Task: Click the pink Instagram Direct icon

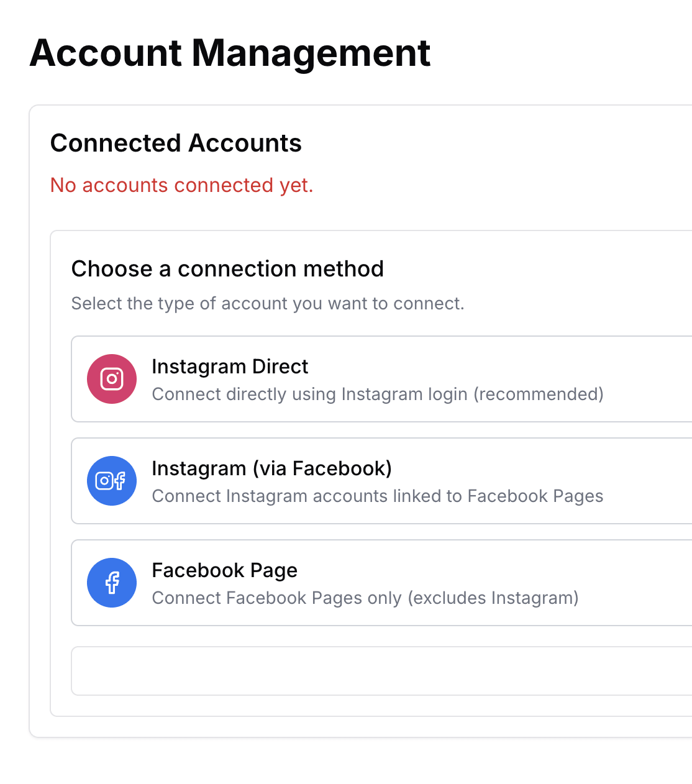Action: click(112, 379)
